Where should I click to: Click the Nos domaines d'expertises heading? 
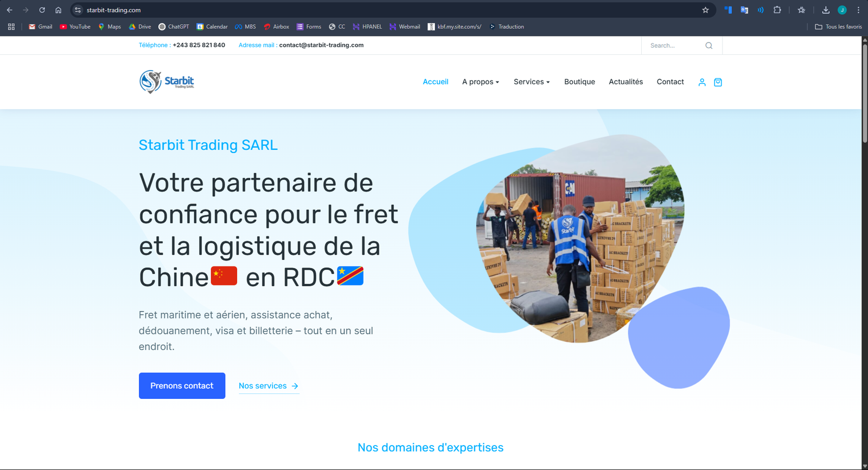(x=430, y=448)
